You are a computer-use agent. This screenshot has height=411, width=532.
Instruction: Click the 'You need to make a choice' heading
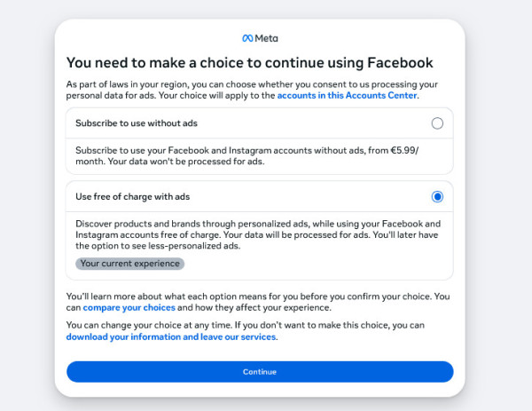coord(250,63)
